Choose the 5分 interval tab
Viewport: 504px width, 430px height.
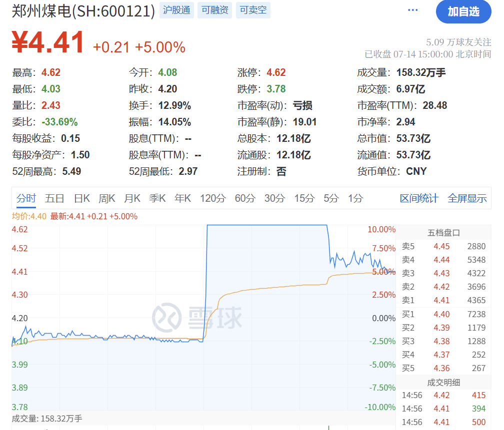[x=330, y=198]
